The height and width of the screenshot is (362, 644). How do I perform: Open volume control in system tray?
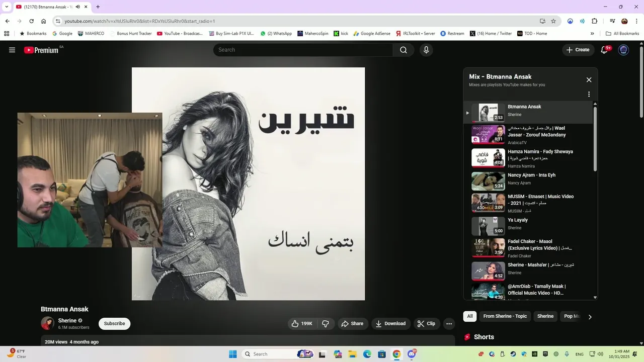[600, 354]
